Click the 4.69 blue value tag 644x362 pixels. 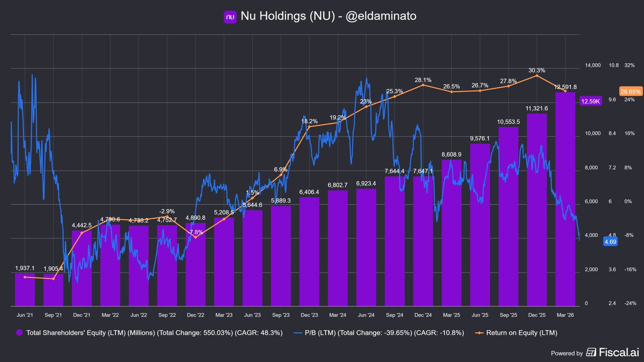click(x=611, y=242)
